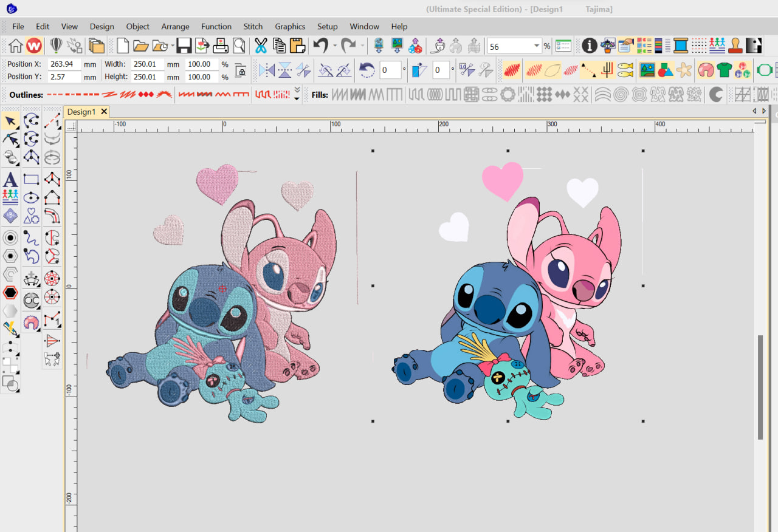Image resolution: width=778 pixels, height=532 pixels.
Task: Select the ellipse shape tool
Action: click(31, 197)
